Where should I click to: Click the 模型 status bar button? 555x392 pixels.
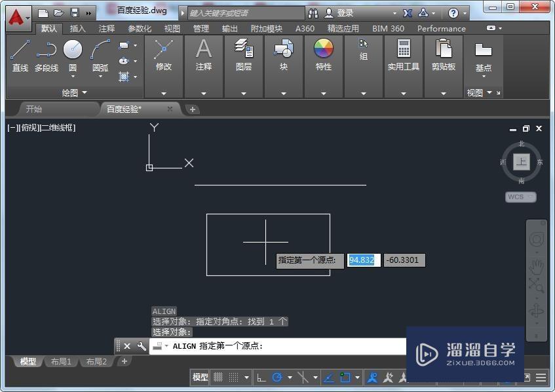pos(200,378)
